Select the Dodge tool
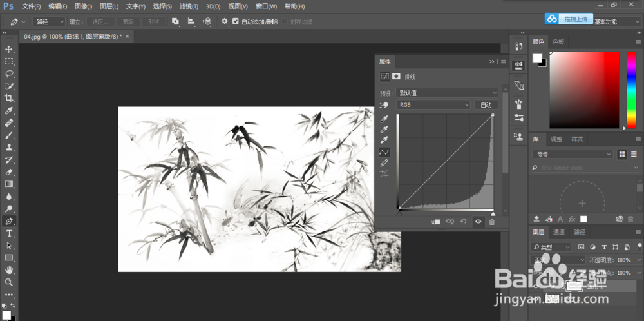The height and width of the screenshot is (321, 644). point(8,209)
